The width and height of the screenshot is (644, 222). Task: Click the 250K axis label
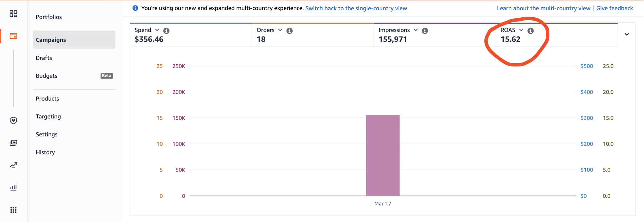pyautogui.click(x=179, y=66)
